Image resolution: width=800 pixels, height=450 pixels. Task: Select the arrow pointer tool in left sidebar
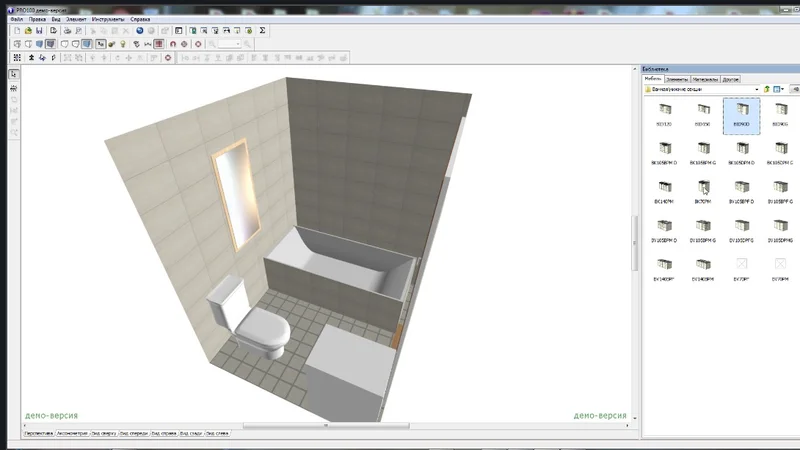pos(14,74)
